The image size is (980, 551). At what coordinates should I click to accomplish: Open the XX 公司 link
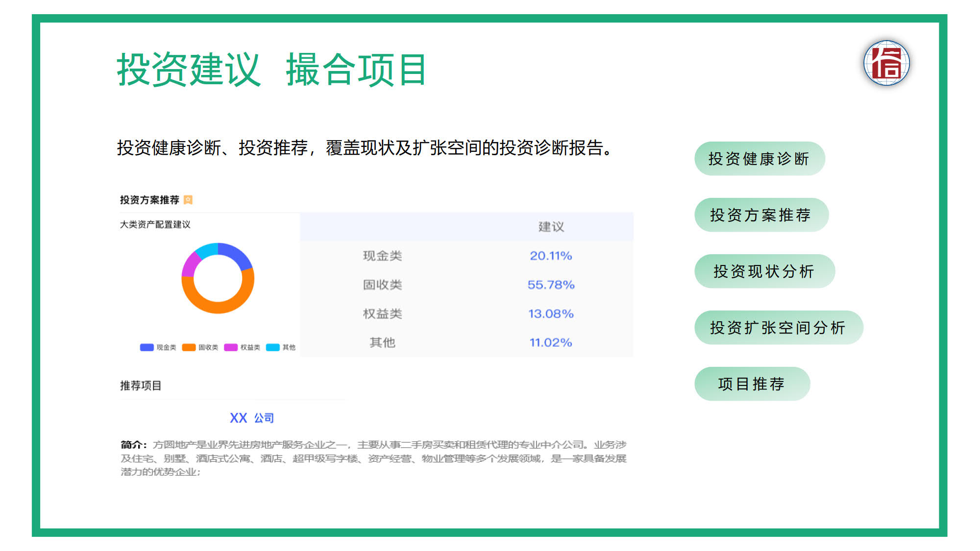252,418
